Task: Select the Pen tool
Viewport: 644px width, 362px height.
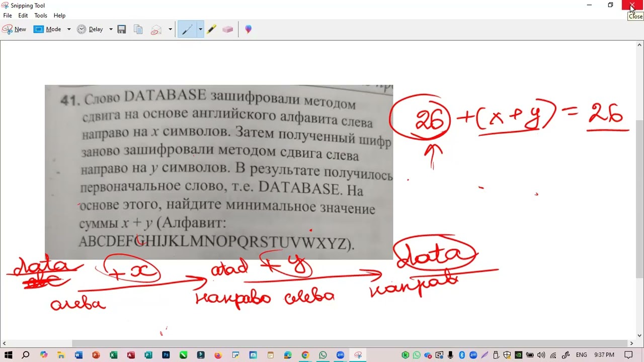Action: tap(187, 29)
